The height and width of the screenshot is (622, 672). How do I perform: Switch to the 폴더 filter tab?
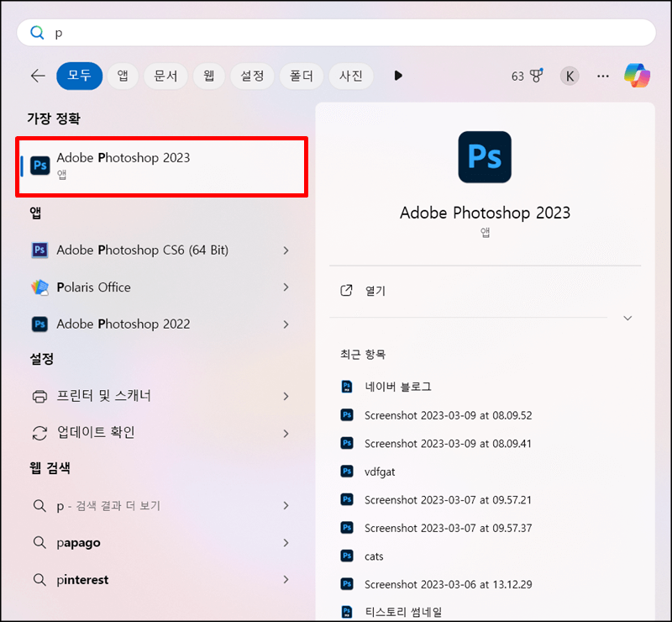[302, 76]
